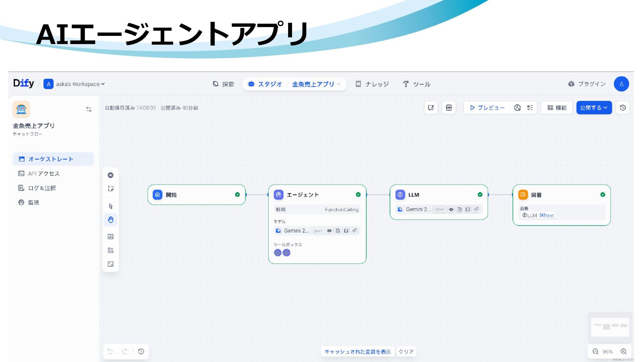Activate the hand pan mode tool
This screenshot has width=644, height=362.
pyautogui.click(x=110, y=220)
